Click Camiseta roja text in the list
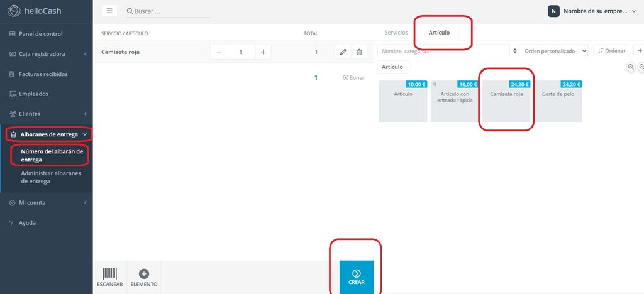The image size is (644, 294). pos(120,52)
